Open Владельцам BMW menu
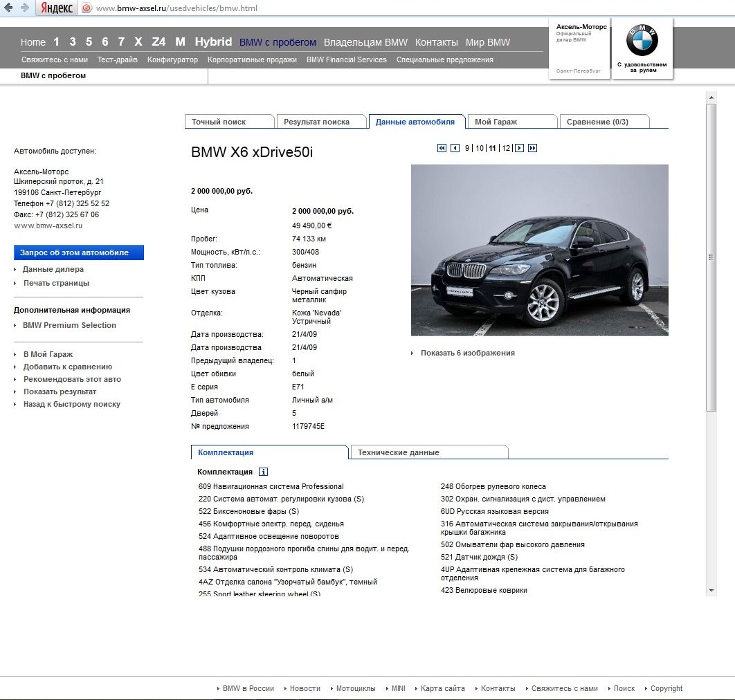 click(365, 42)
